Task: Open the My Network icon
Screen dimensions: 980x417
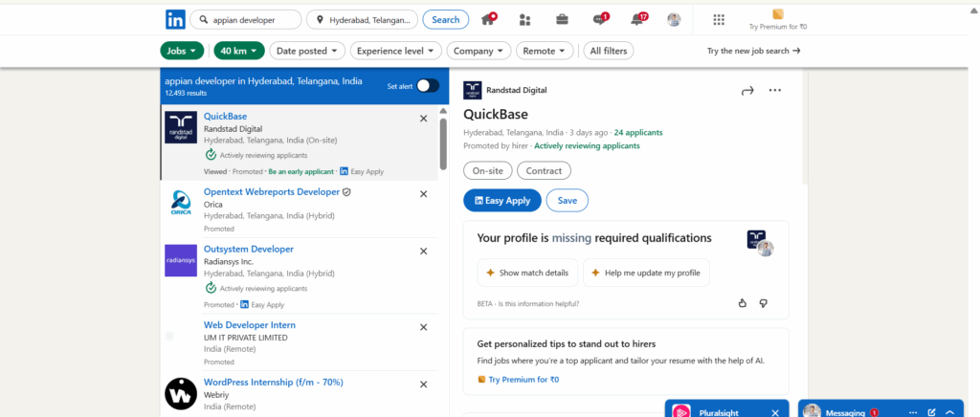Action: point(524,19)
